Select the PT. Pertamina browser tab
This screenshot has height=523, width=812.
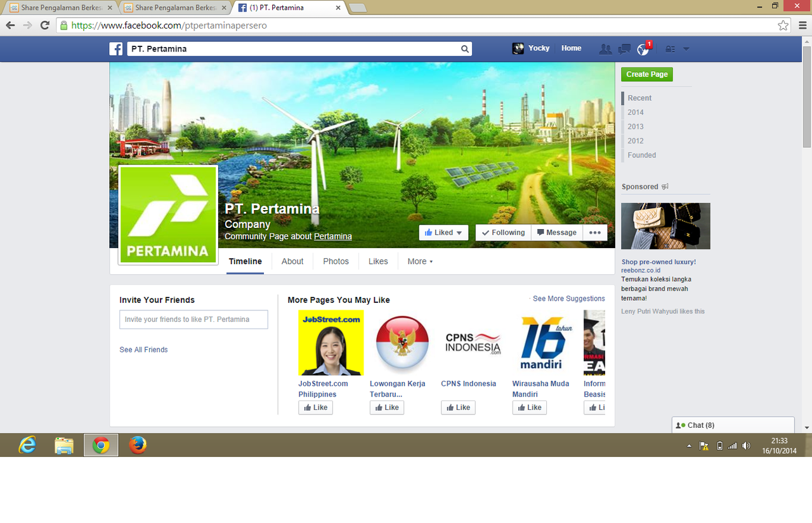tap(289, 8)
